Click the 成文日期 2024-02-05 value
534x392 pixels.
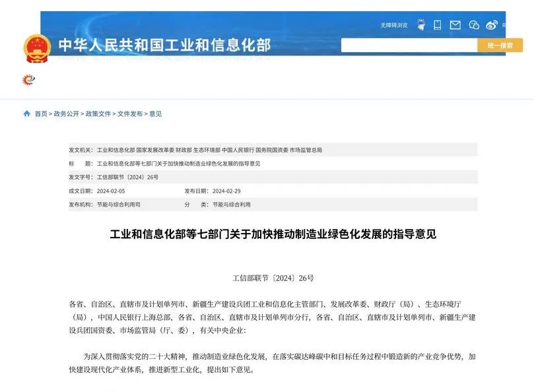(x=111, y=191)
